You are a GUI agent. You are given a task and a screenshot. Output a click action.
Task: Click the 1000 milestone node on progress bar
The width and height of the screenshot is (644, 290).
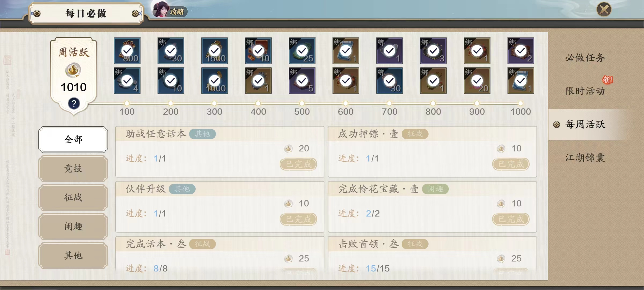(521, 103)
